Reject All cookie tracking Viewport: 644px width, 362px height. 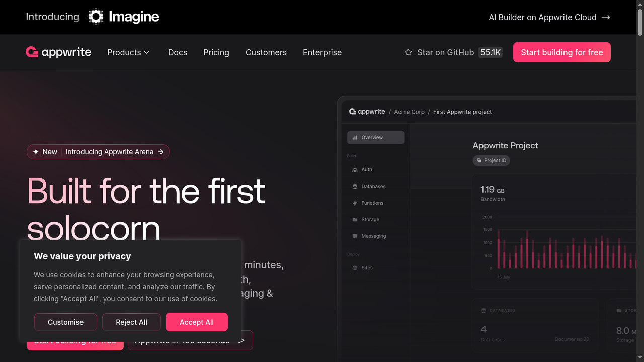tap(131, 322)
